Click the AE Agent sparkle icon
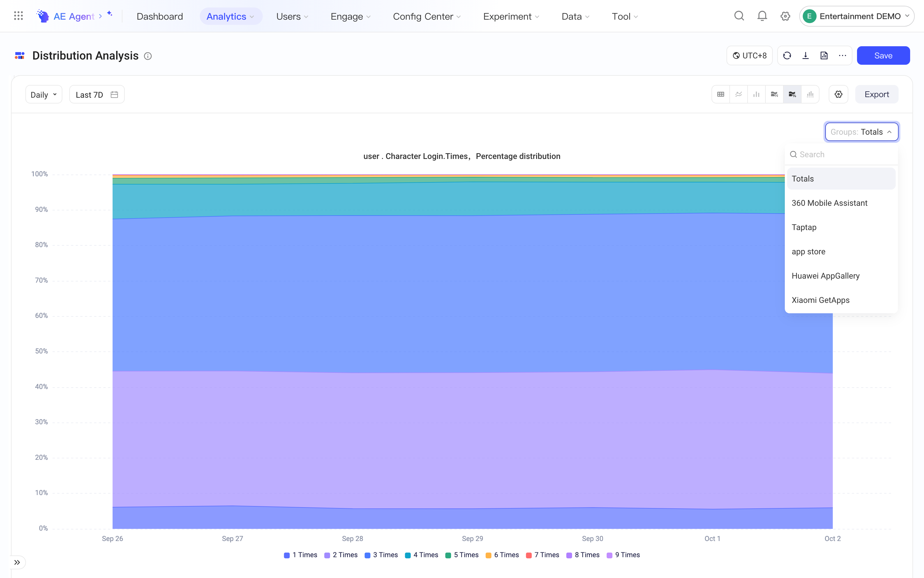Viewport: 924px width, 578px height. (110, 14)
